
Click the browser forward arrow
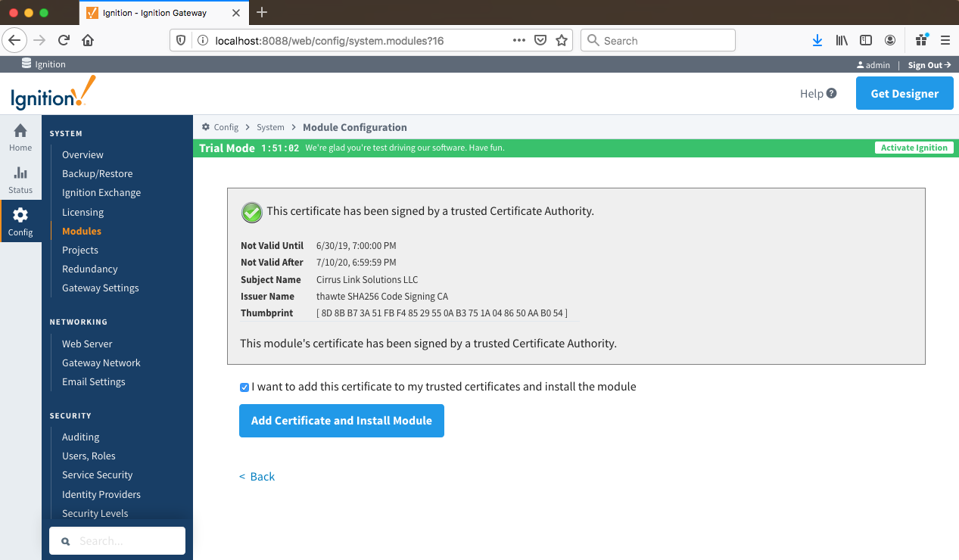coord(39,40)
